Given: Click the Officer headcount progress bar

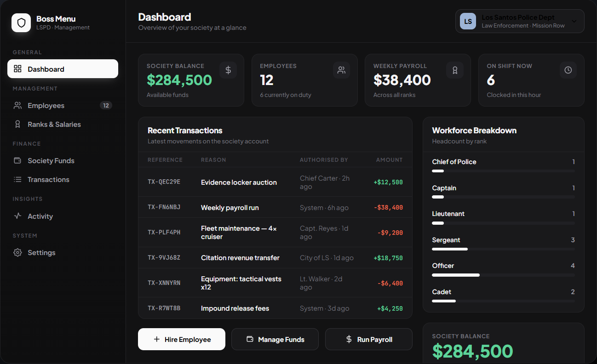Looking at the screenshot, I should (x=504, y=275).
